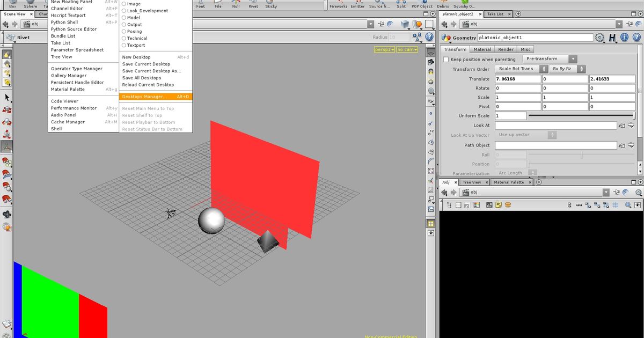Expand the scene view path dropdown arrow

click(x=370, y=24)
